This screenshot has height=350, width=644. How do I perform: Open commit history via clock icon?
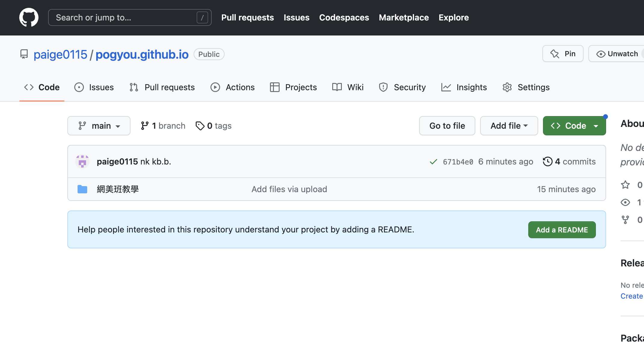547,161
